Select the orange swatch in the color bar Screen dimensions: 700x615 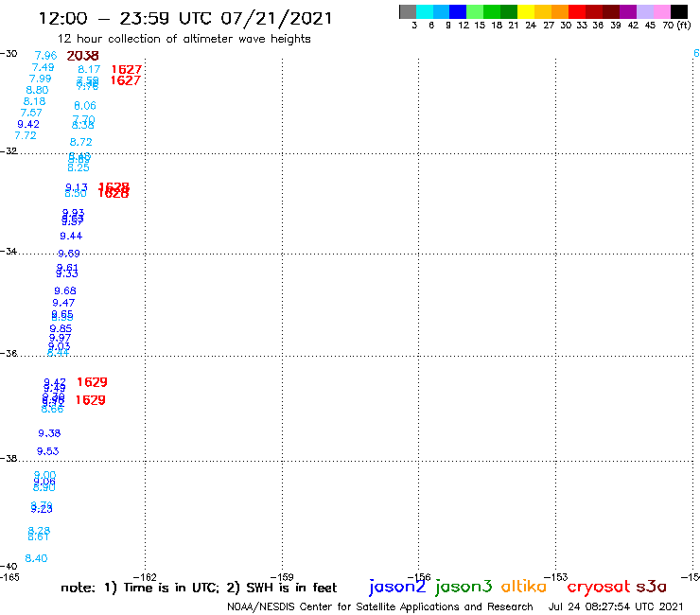560,11
